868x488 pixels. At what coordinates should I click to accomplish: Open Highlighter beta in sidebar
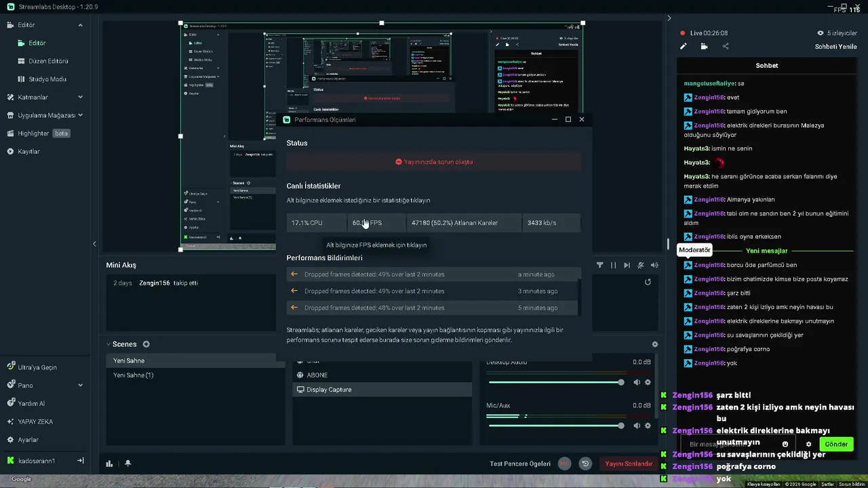tap(39, 134)
